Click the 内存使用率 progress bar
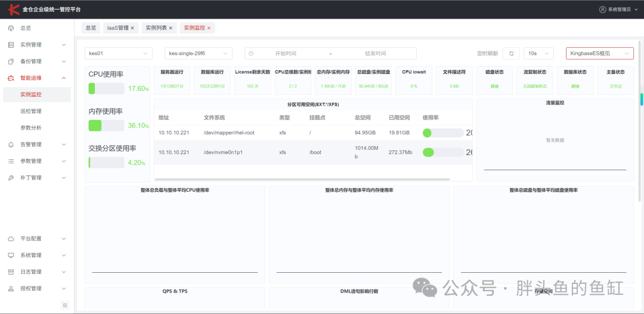This screenshot has height=314, width=644. 106,125
